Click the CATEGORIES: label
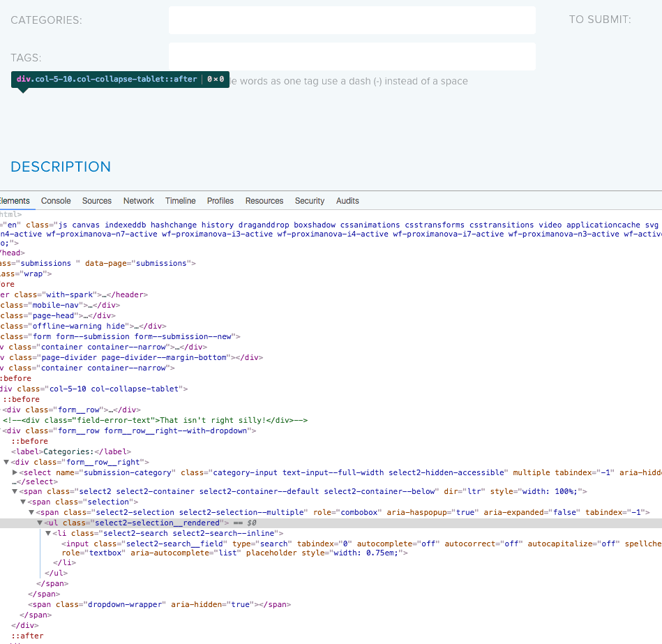Image resolution: width=662 pixels, height=644 pixels. [47, 20]
